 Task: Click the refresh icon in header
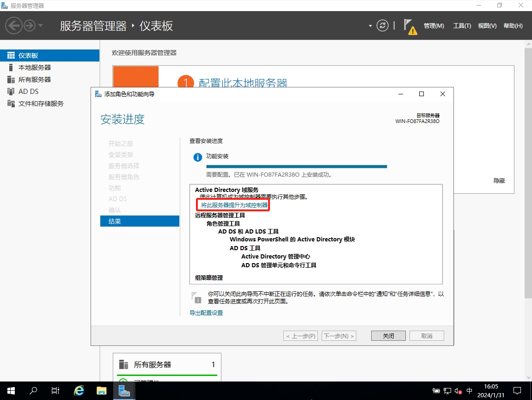pos(382,25)
